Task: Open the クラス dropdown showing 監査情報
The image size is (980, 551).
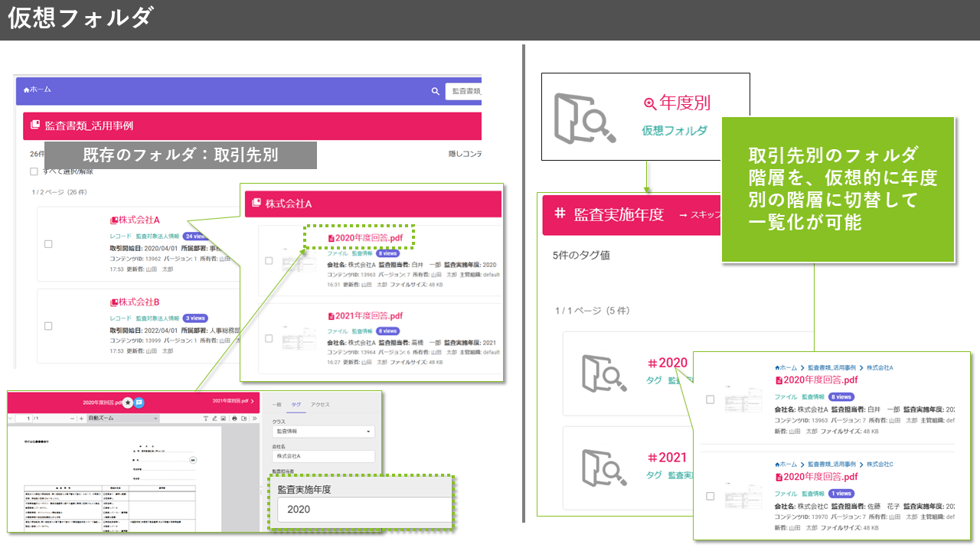Action: [323, 432]
